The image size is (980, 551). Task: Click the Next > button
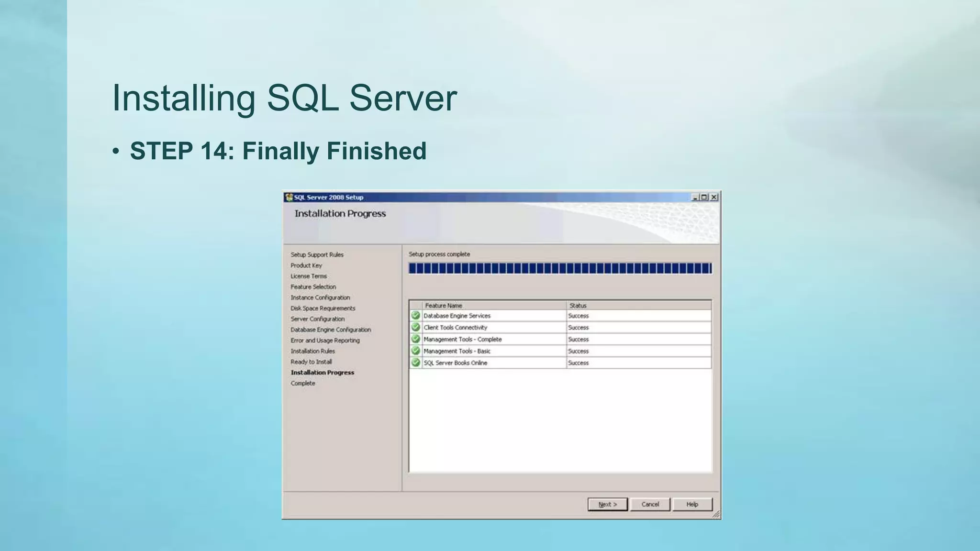click(608, 504)
